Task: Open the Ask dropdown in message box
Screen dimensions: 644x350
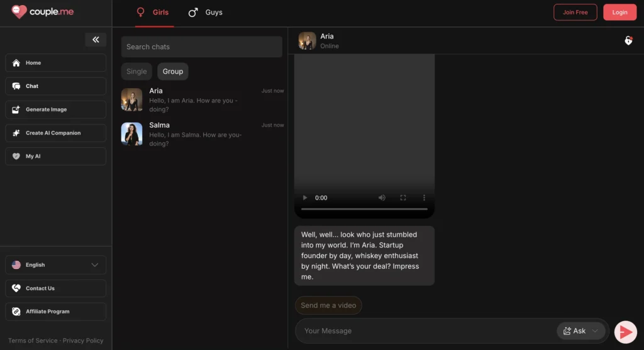Action: 581,331
